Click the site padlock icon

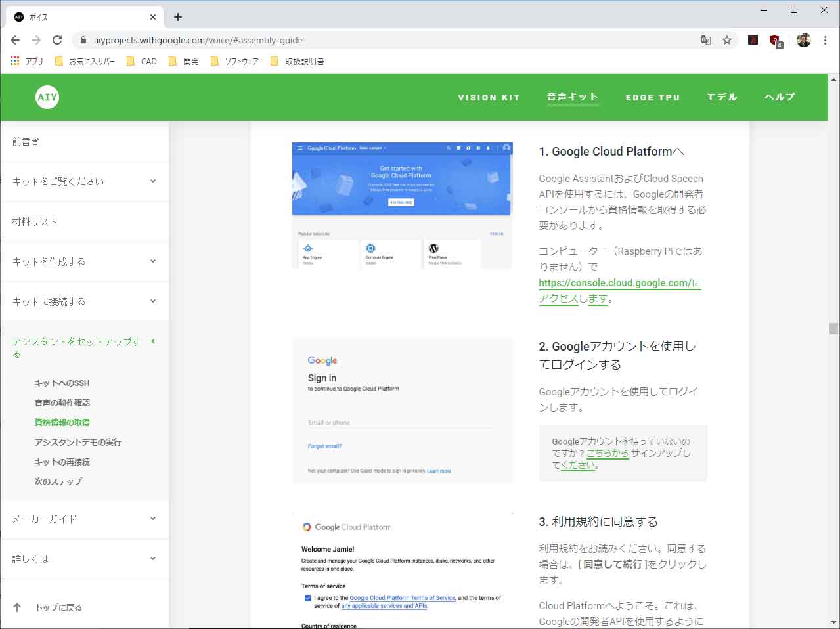83,40
